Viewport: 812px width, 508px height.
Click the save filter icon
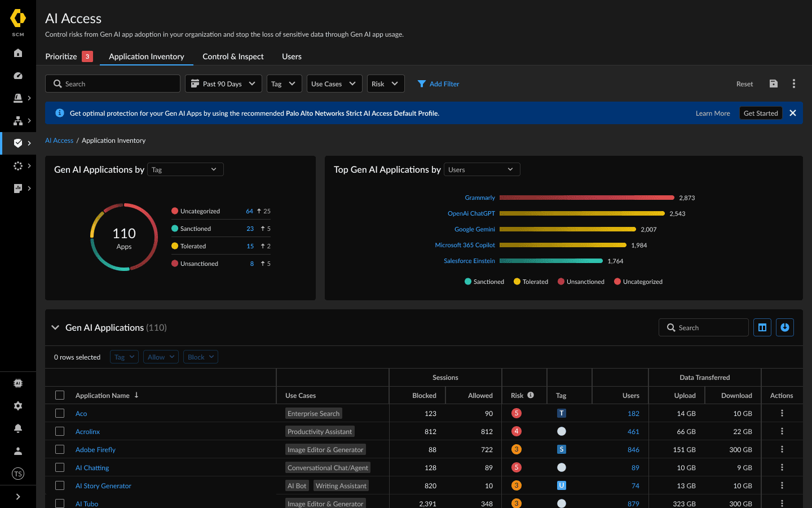tap(773, 84)
